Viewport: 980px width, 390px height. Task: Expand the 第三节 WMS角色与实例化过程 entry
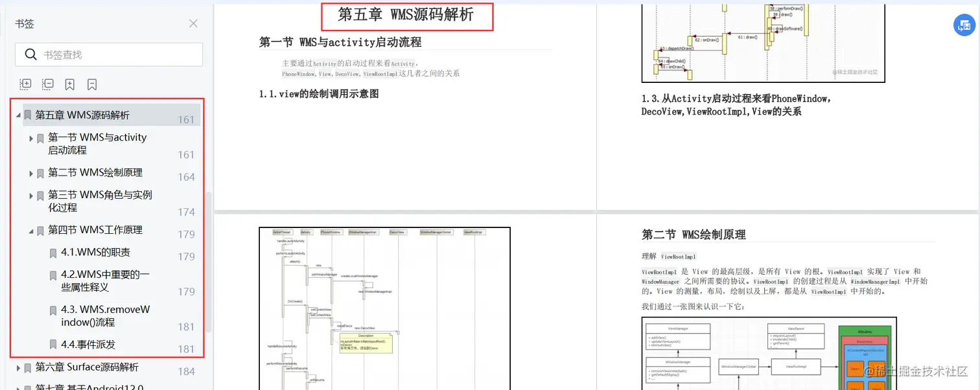30,196
